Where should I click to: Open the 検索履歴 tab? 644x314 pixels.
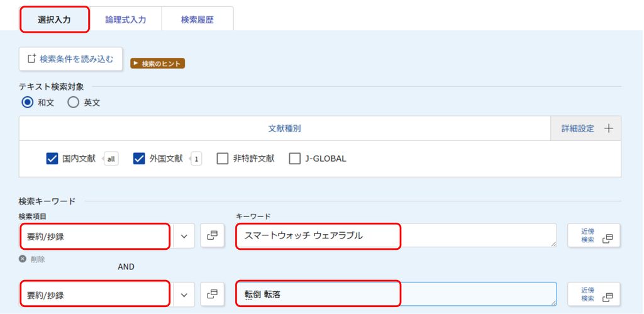197,20
